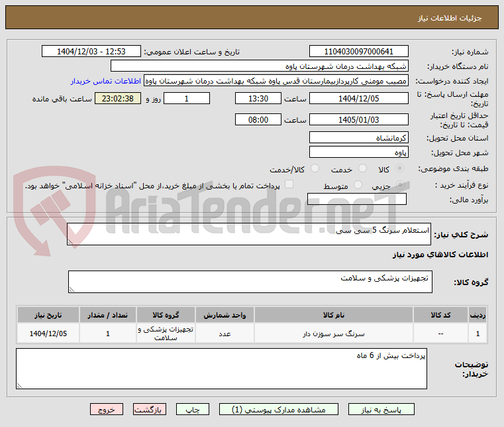
Task: Click the پاسخ به نیاز button
Action: (381, 409)
